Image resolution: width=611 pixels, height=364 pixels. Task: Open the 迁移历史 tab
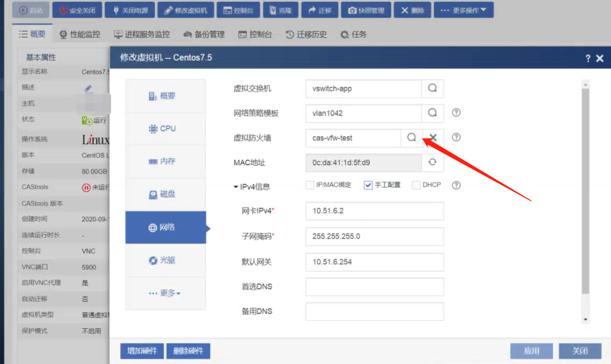(306, 35)
